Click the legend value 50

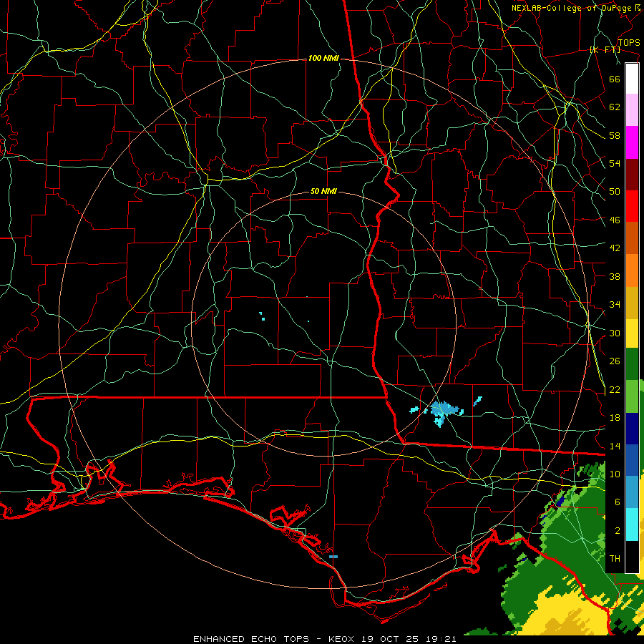coord(615,192)
